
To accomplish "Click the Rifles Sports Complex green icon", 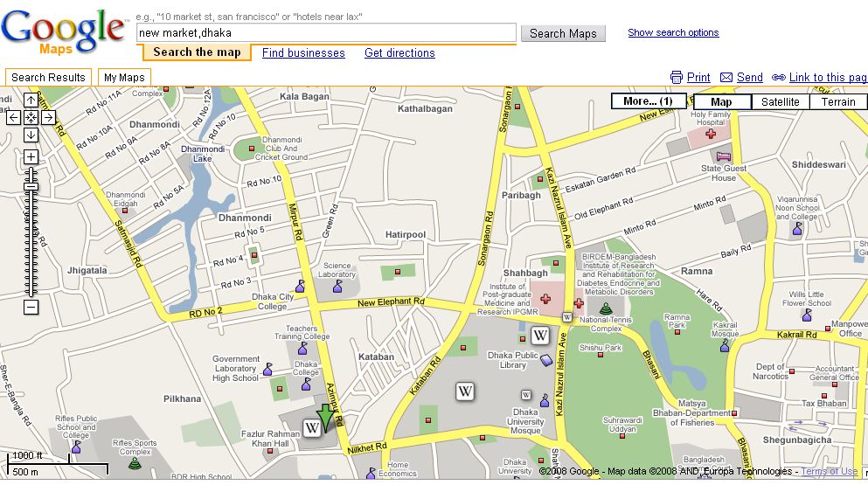I will coord(135,463).
